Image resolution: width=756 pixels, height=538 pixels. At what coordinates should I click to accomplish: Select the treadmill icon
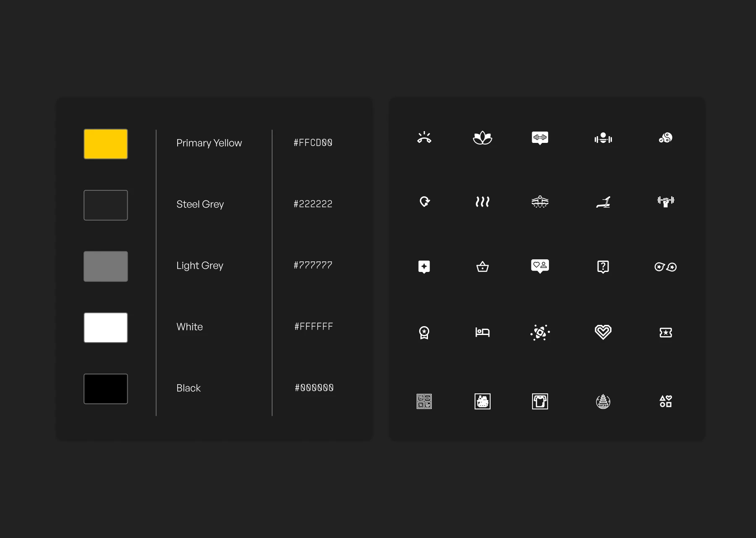(x=603, y=202)
